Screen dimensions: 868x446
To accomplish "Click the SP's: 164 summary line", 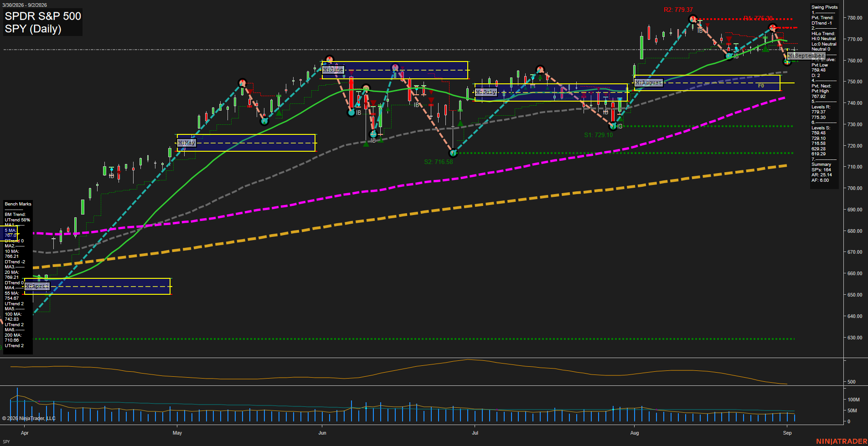I will tap(821, 170).
